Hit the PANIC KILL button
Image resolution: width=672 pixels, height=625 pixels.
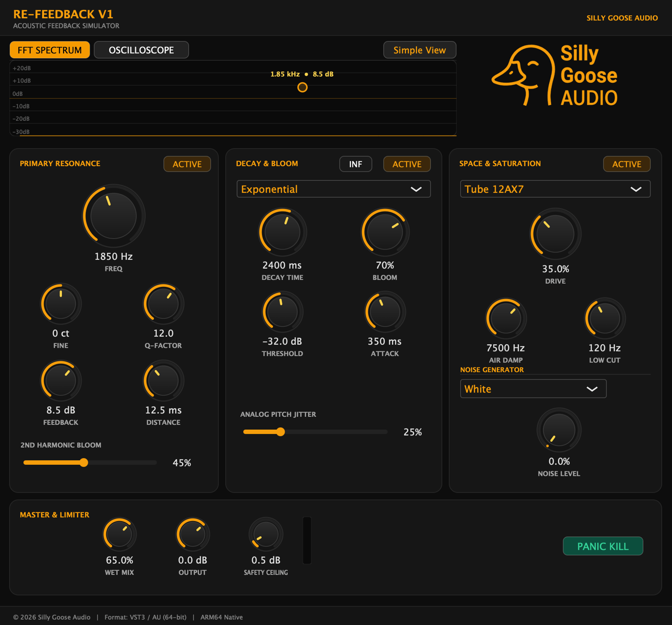(x=603, y=546)
